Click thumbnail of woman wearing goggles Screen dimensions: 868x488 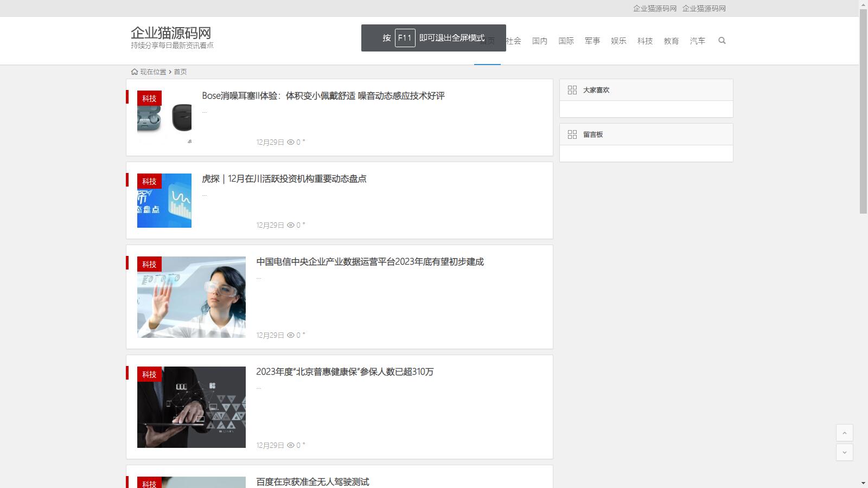(x=192, y=297)
